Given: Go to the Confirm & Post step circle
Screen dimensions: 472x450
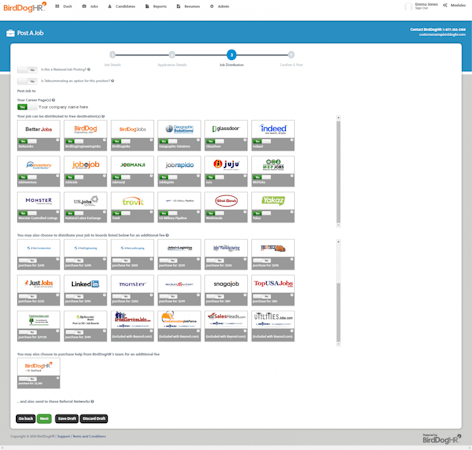Looking at the screenshot, I should [291, 55].
